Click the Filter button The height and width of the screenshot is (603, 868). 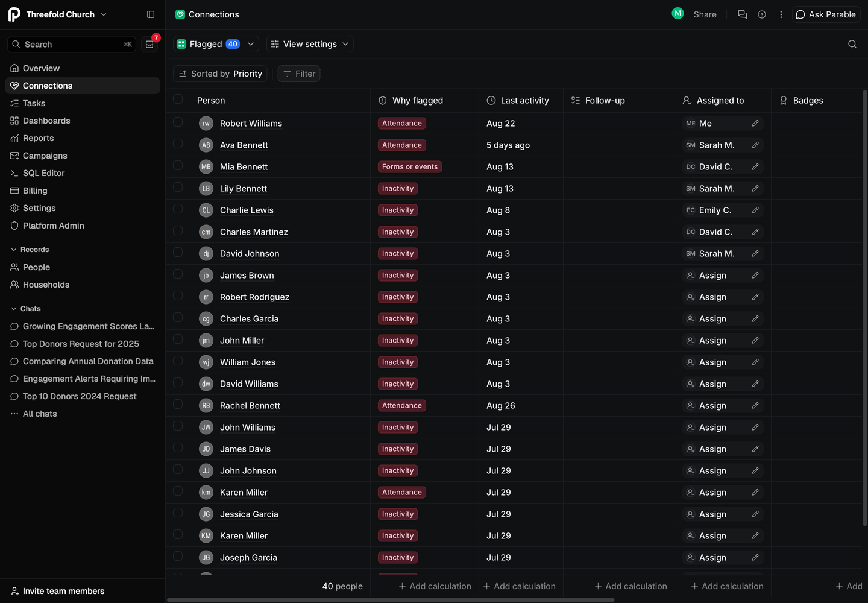click(x=299, y=74)
